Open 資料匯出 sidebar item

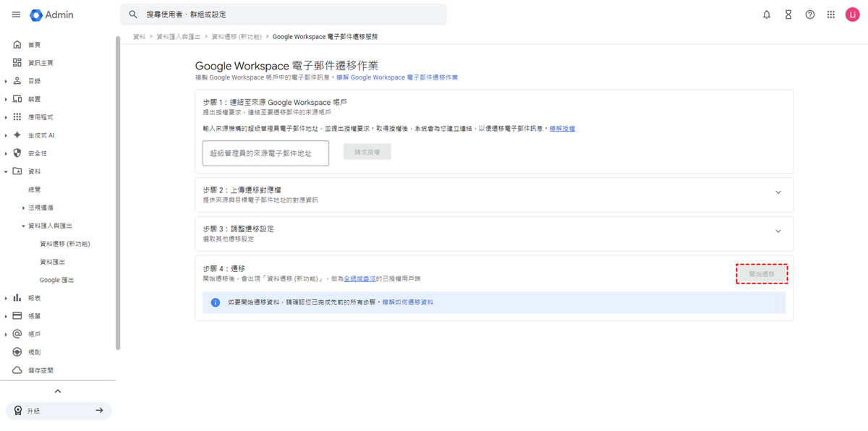(x=52, y=262)
